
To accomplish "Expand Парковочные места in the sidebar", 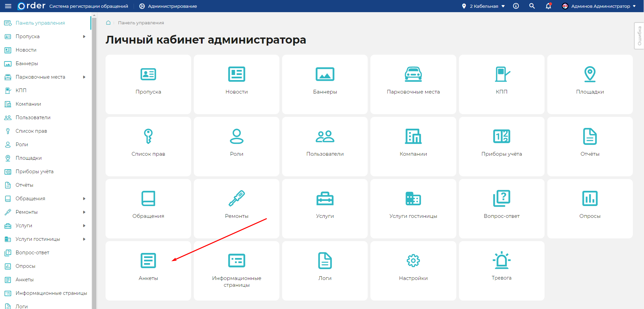I will point(84,77).
